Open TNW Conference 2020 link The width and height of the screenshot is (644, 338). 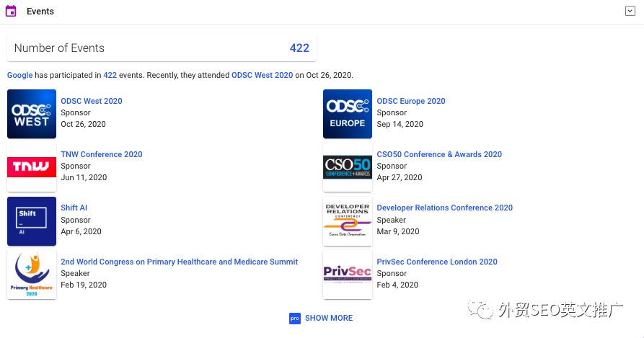tap(102, 154)
